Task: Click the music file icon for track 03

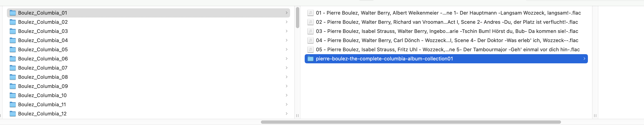Action: click(310, 31)
